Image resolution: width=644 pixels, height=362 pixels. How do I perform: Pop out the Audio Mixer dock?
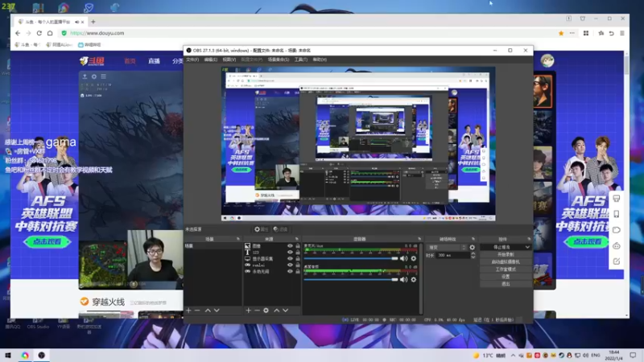(x=419, y=239)
